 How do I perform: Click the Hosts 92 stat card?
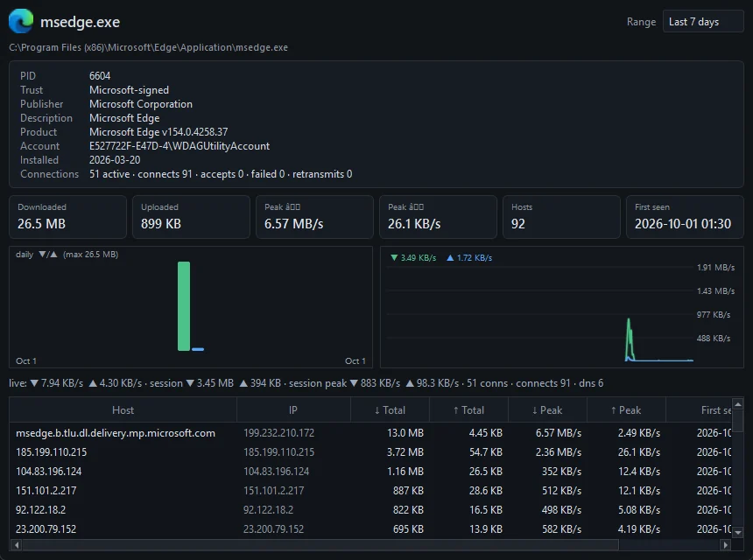561,217
